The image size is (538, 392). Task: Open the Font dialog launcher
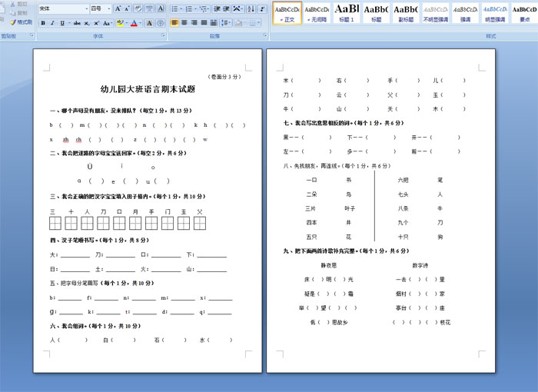163,35
